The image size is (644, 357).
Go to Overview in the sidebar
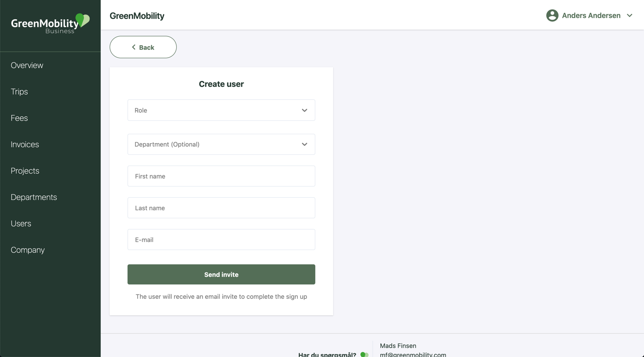27,65
